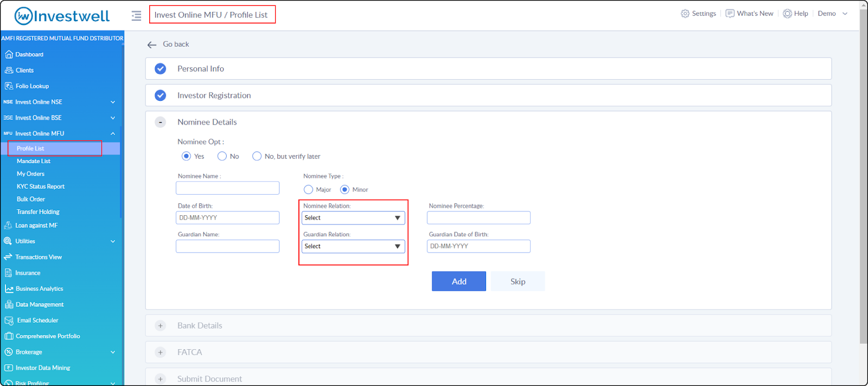Click the Go back arrow icon
This screenshot has height=386, width=868.
tap(152, 44)
